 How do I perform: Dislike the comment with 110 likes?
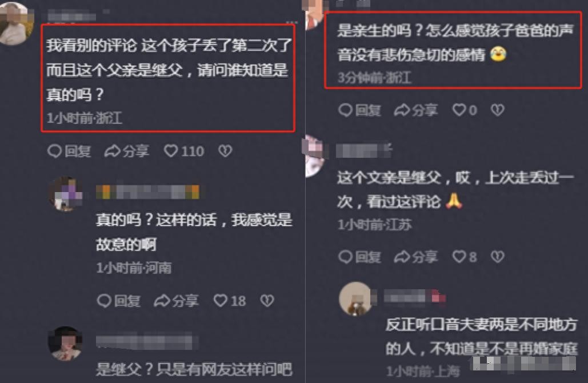tap(225, 151)
